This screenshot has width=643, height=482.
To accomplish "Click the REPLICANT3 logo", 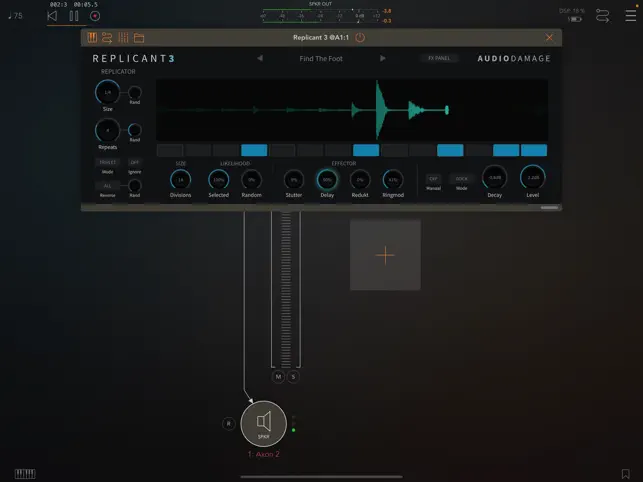I will [134, 59].
